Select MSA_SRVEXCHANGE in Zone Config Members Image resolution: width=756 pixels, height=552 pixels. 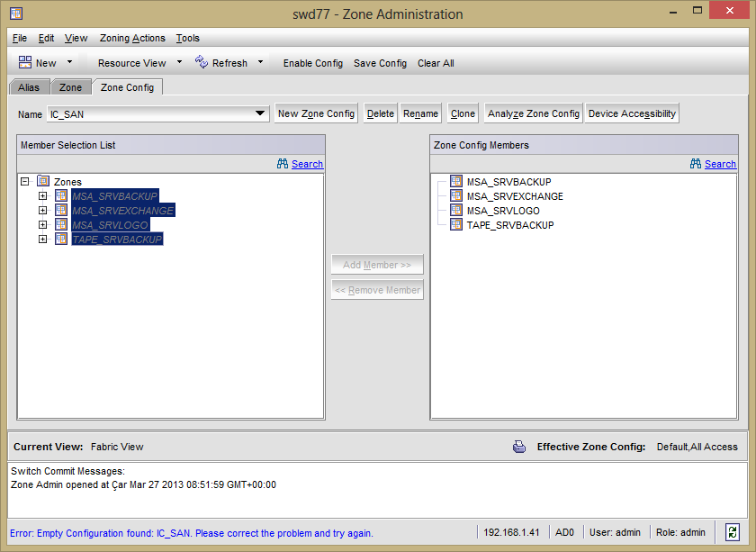pos(515,196)
